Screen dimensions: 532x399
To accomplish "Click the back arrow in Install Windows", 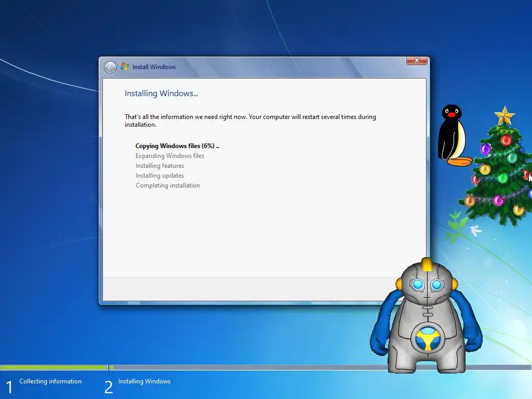I will [110, 67].
